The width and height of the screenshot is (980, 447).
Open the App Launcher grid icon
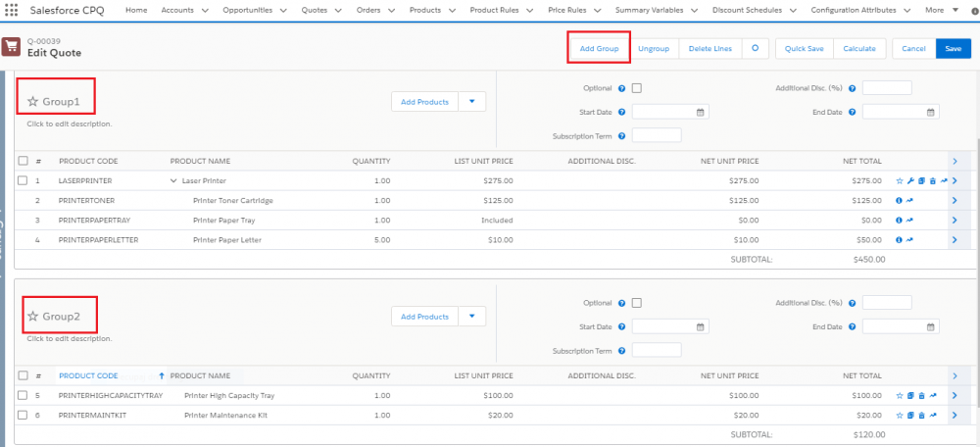pyautogui.click(x=11, y=10)
